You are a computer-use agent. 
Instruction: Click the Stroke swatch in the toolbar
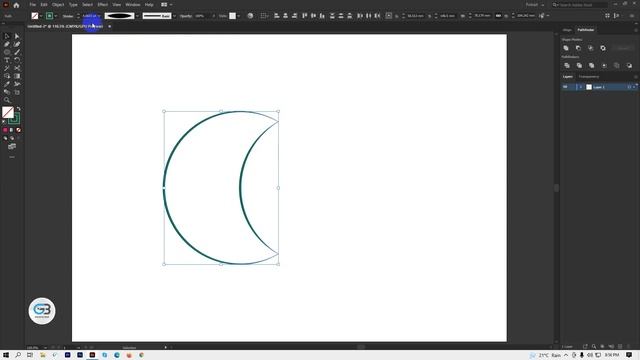14,119
